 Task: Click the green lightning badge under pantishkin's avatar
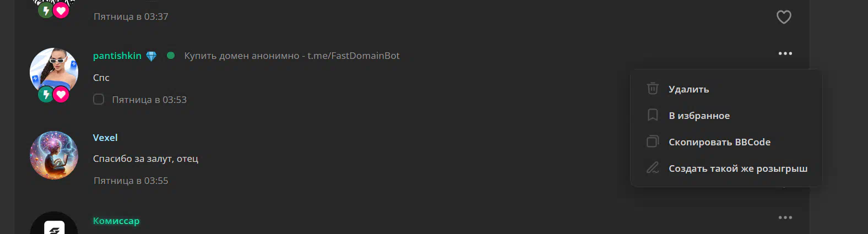pyautogui.click(x=46, y=95)
